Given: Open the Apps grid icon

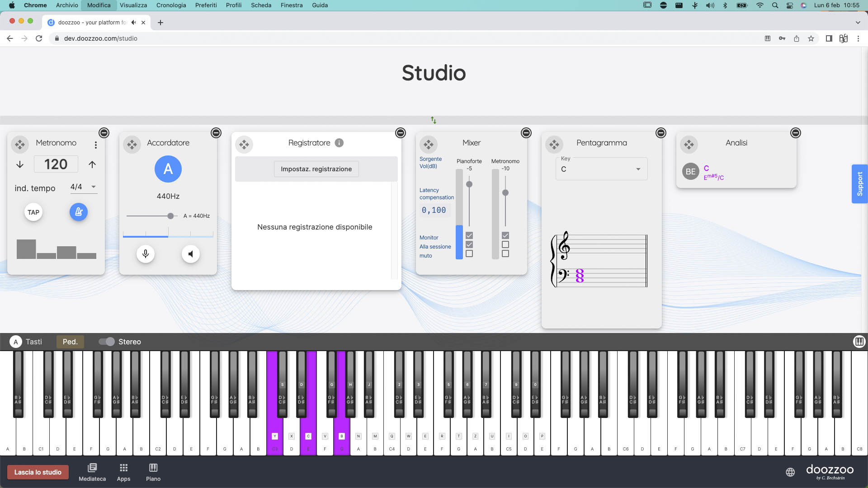Looking at the screenshot, I should click(x=123, y=472).
